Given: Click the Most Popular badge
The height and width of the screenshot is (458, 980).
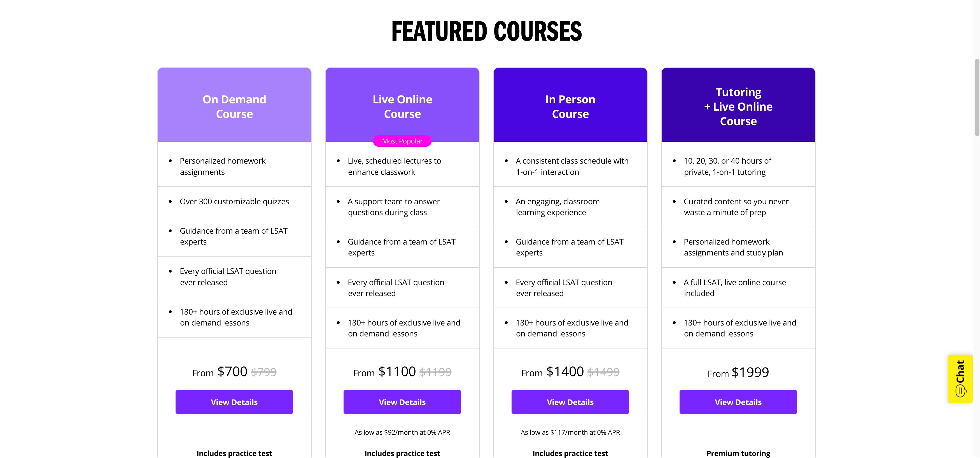Looking at the screenshot, I should point(402,141).
